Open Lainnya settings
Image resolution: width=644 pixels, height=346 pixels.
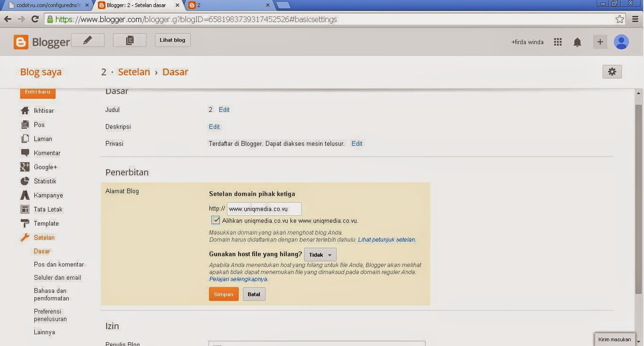(x=44, y=332)
